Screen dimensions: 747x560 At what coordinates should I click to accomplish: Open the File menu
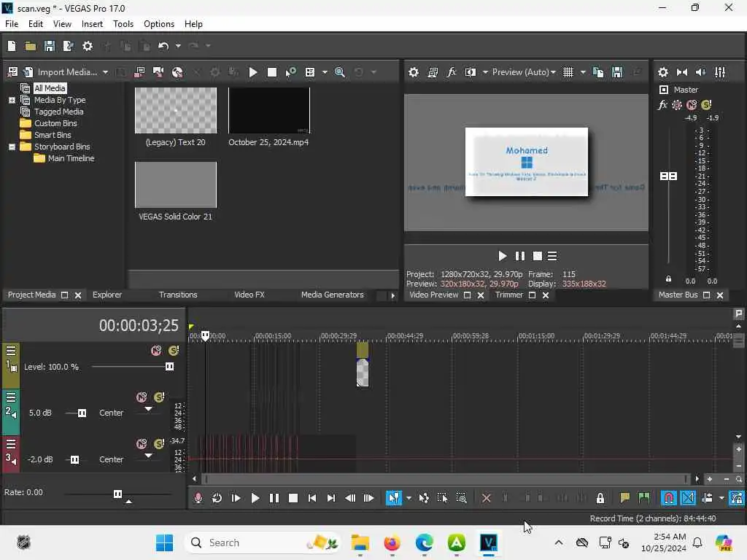pos(12,24)
